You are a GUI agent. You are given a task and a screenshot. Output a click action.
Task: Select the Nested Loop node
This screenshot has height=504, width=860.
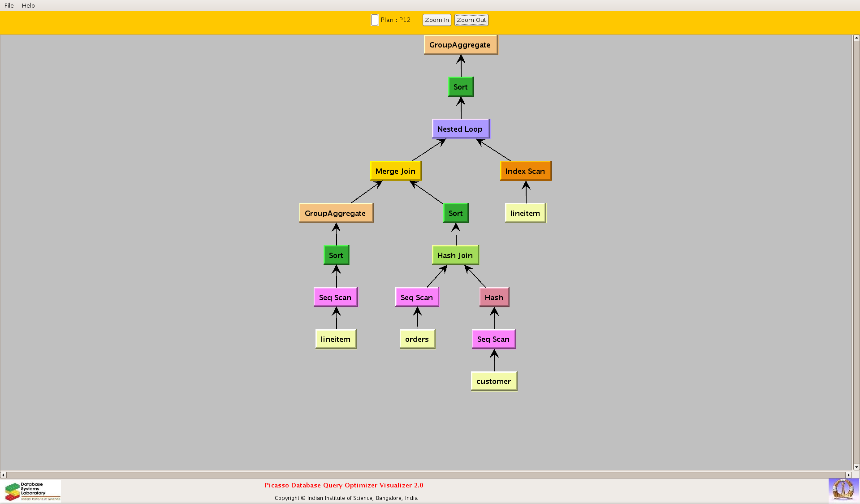(460, 129)
